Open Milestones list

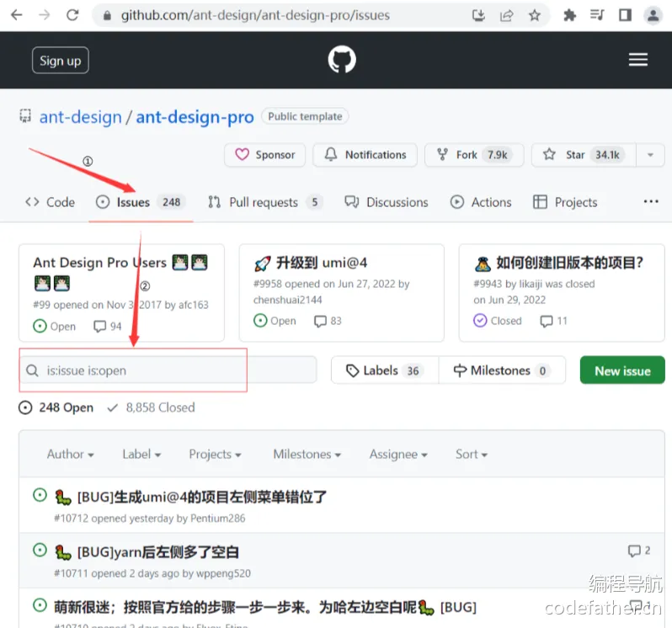[502, 370]
